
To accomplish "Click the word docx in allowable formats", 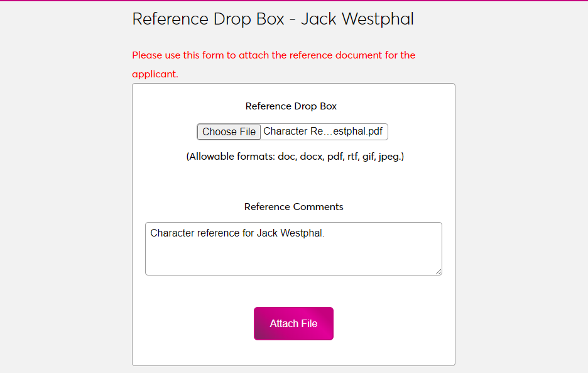I will click(311, 157).
